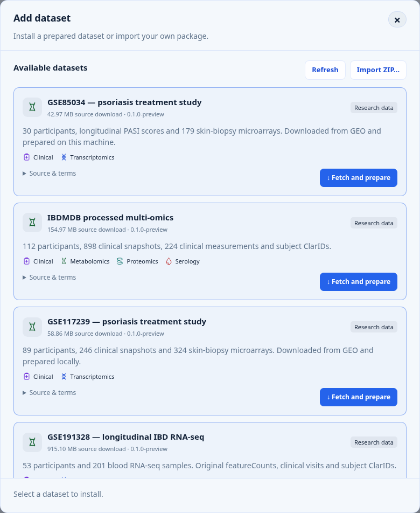Screen dimensions: 420x513
Task: Click the GSE85034 dataset flask icon
Action: coord(32,107)
